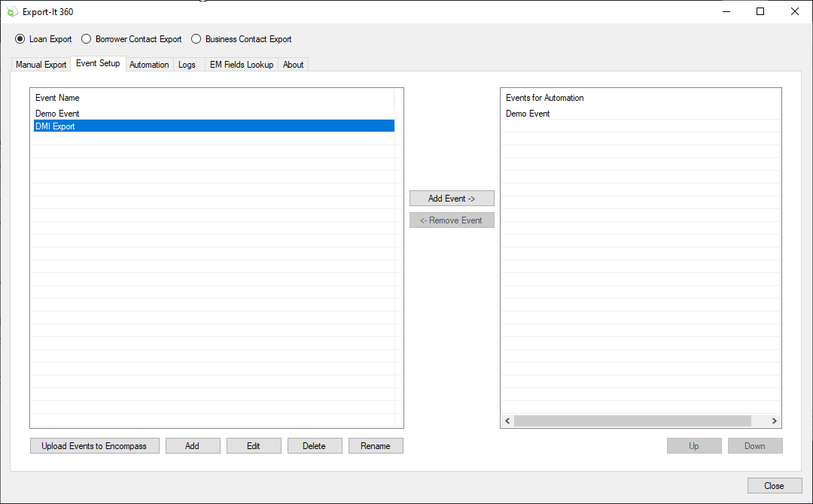Select Business Contact Export radio button

(x=196, y=39)
